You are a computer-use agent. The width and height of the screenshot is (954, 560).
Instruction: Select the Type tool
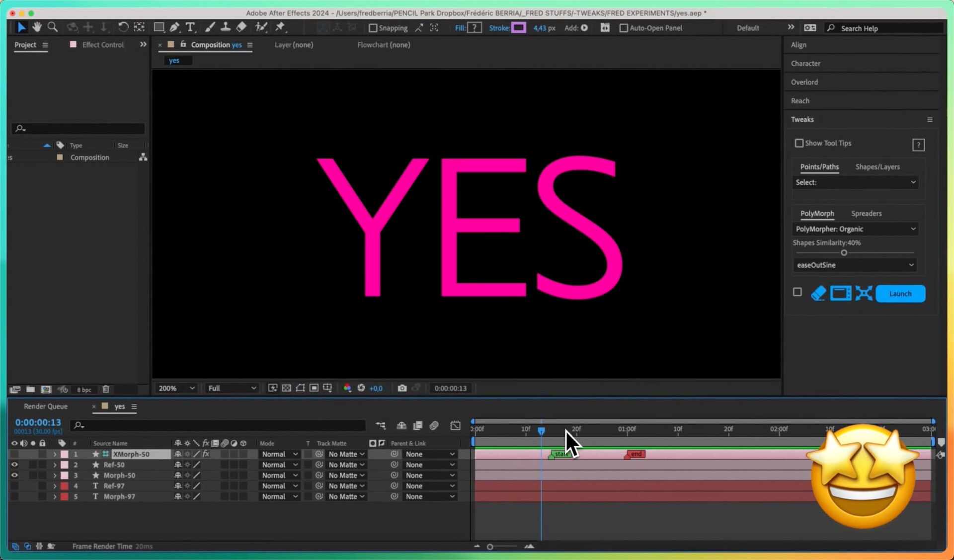coord(190,27)
